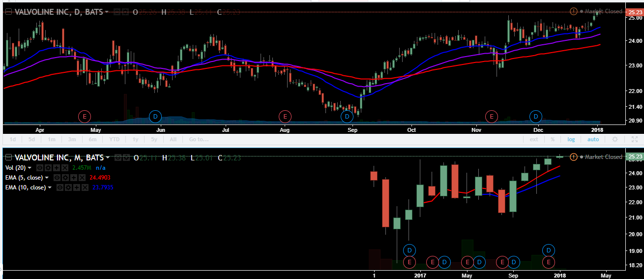
Task: Hide daily VALVOLINE series with eye icon
Action: pyautogui.click(x=117, y=12)
